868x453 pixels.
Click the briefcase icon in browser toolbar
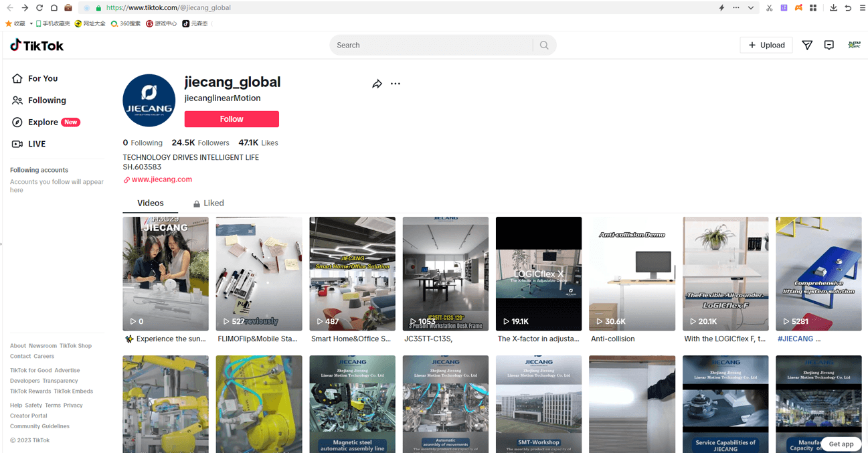(68, 8)
